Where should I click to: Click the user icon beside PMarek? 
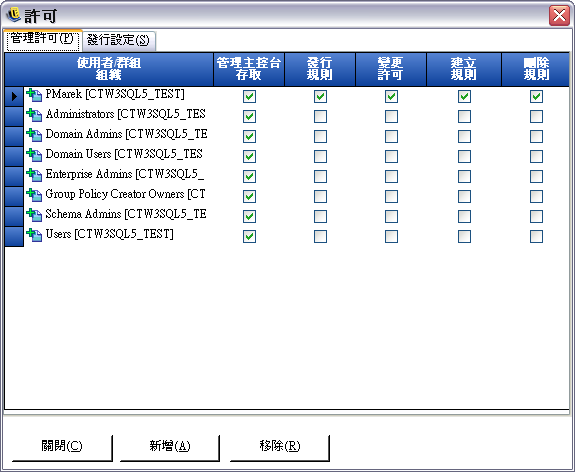pos(34,95)
